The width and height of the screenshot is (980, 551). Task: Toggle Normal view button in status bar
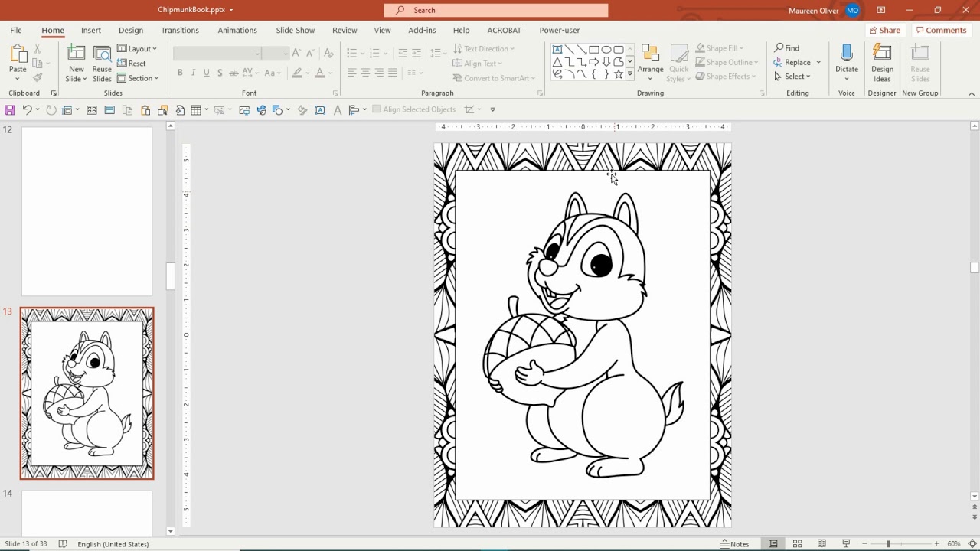coord(773,544)
